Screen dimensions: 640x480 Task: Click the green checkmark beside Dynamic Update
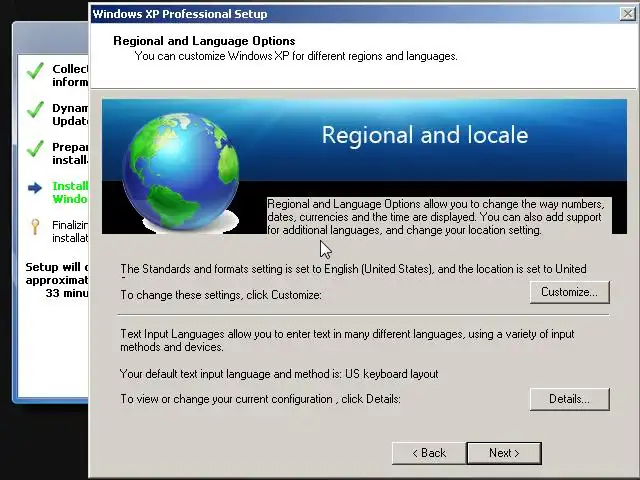tap(35, 109)
